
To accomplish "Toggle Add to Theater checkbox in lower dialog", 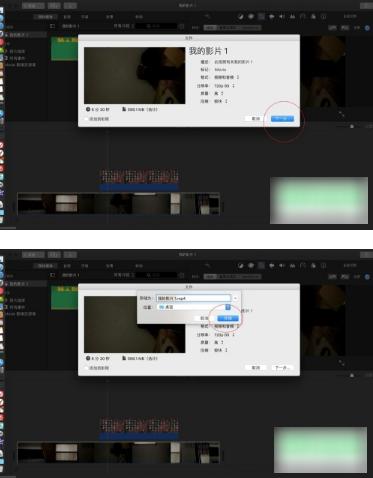I will [87, 368].
